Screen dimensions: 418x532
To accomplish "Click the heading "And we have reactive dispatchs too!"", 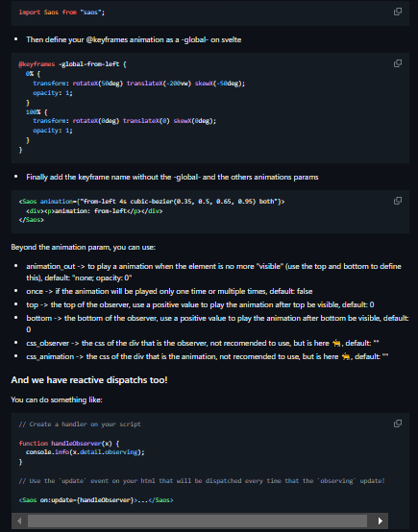I will (89, 380).
